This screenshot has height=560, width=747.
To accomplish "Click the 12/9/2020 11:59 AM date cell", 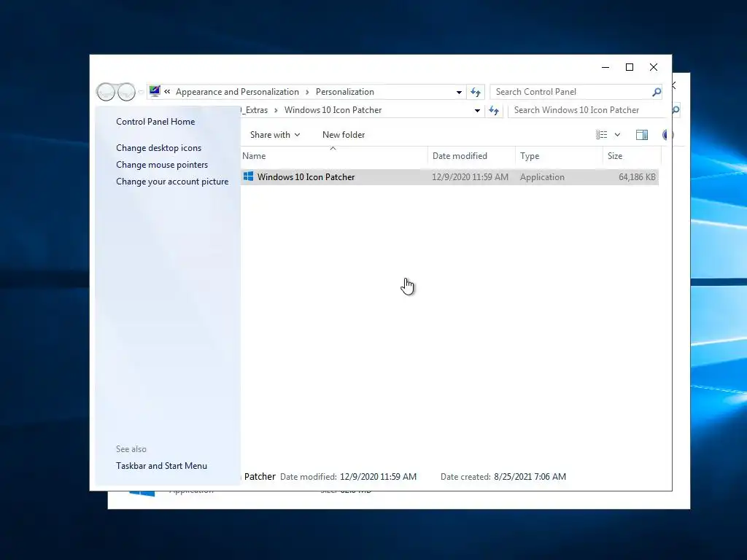I will 470,177.
